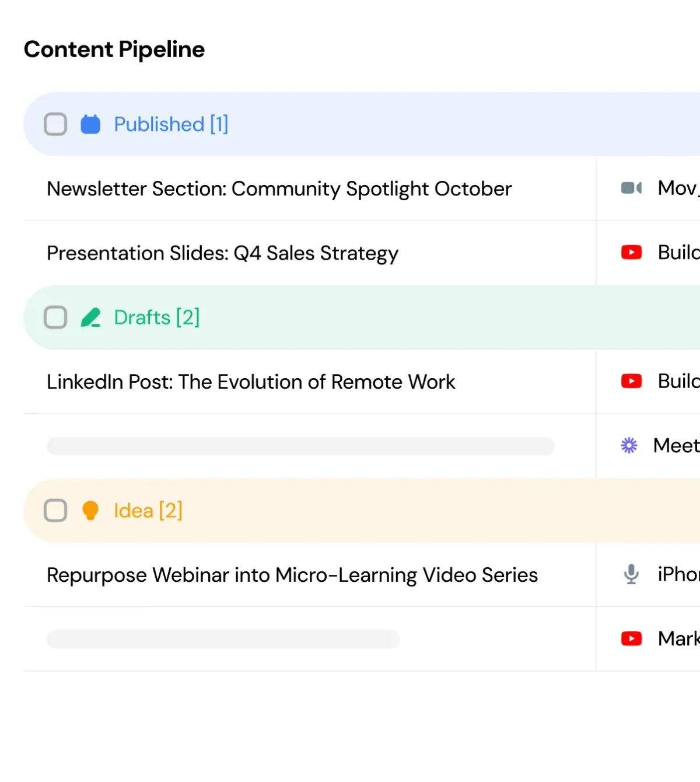Click the gray loading placeholder bar under Drafts
Image resolution: width=700 pixels, height=782 pixels.
click(x=300, y=445)
